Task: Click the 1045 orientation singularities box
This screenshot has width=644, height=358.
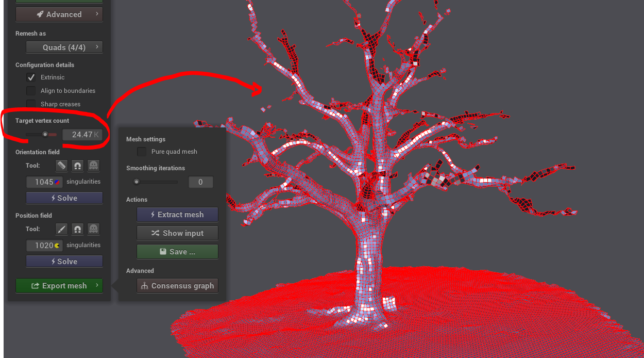Action: (x=44, y=182)
